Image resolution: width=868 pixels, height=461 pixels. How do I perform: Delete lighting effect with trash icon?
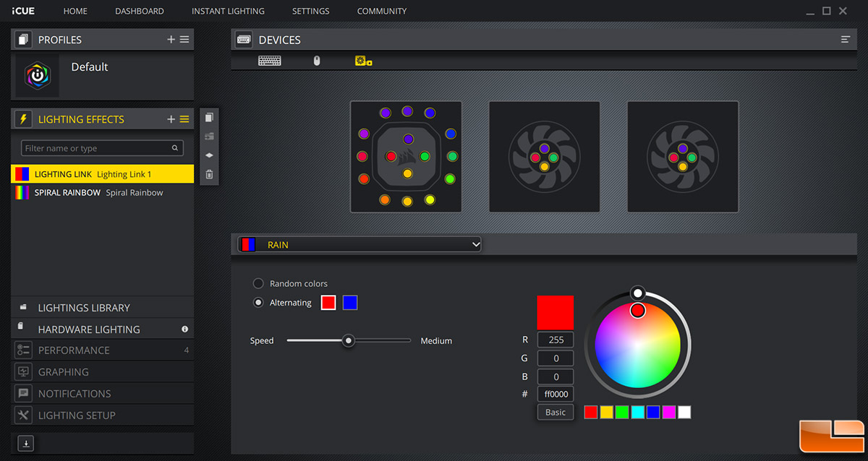[x=209, y=174]
